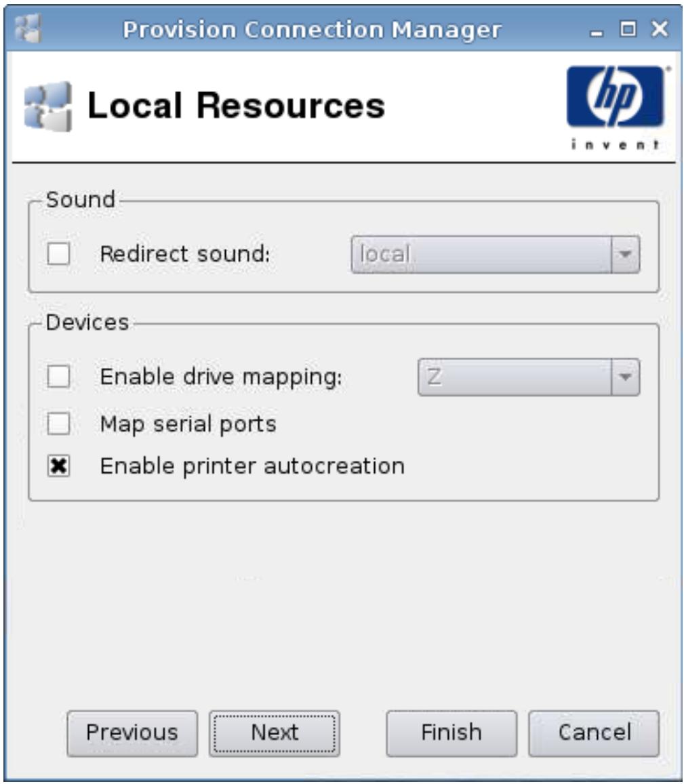684x784 pixels.
Task: Maximize the Provision Connection Manager window
Action: pos(628,29)
